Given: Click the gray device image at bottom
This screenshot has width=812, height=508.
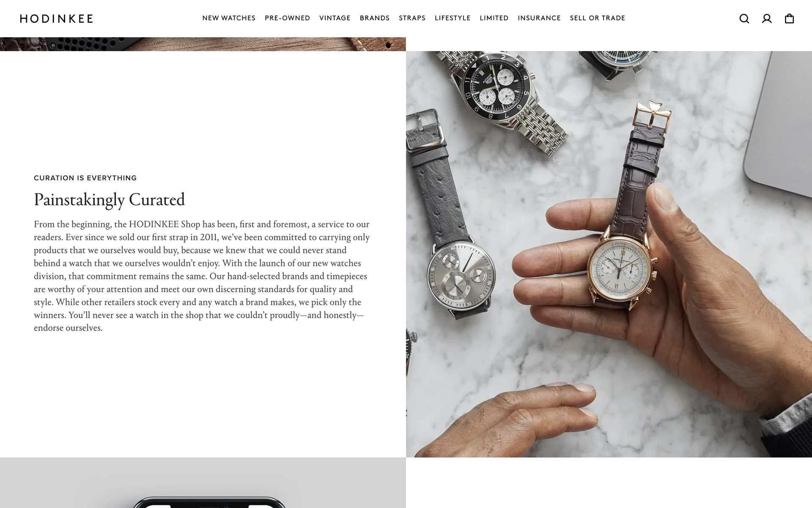Looking at the screenshot, I should 203,483.
